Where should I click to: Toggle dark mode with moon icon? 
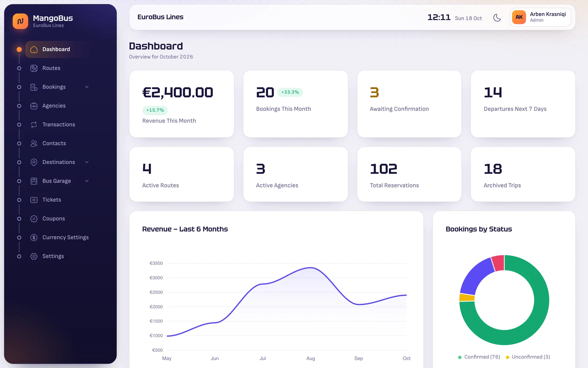pos(497,18)
